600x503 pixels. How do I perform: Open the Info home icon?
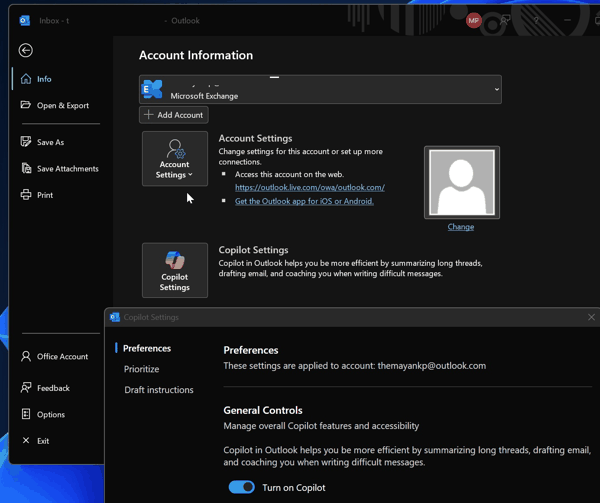[x=26, y=79]
